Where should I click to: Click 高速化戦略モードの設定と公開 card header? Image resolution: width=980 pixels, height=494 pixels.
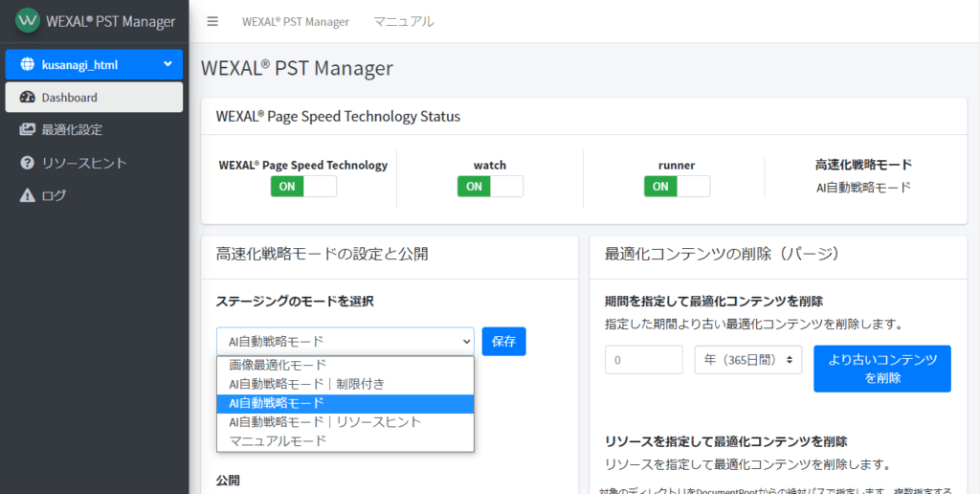(322, 254)
